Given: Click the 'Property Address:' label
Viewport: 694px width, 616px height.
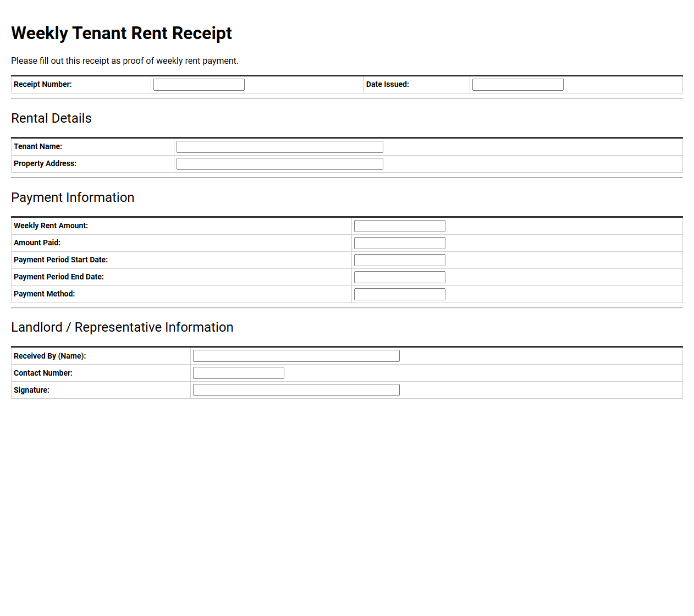Looking at the screenshot, I should 45,163.
